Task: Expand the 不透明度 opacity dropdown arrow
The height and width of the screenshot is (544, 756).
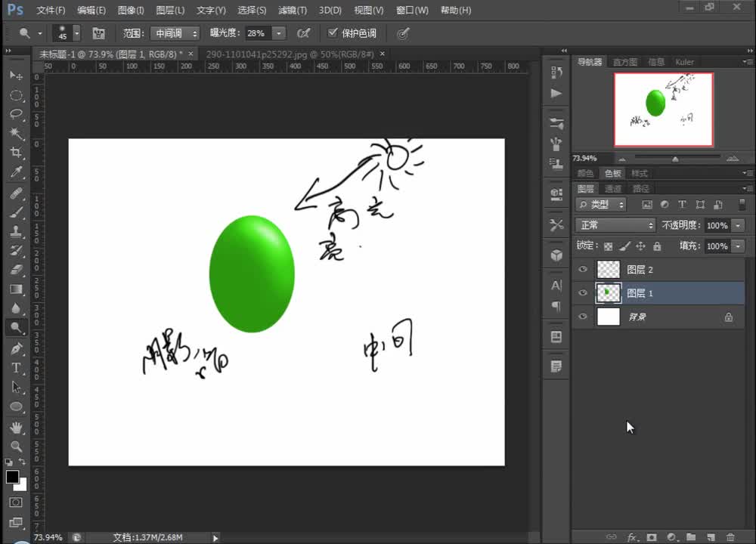Action: tap(738, 225)
